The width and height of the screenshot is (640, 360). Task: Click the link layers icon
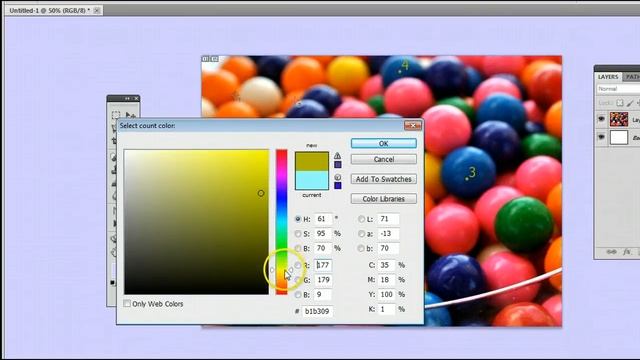pos(611,252)
